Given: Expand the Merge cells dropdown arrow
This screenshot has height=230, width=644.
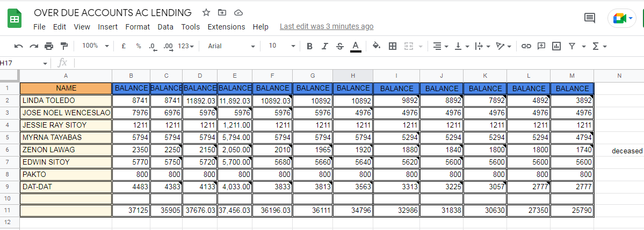Looking at the screenshot, I should point(420,46).
